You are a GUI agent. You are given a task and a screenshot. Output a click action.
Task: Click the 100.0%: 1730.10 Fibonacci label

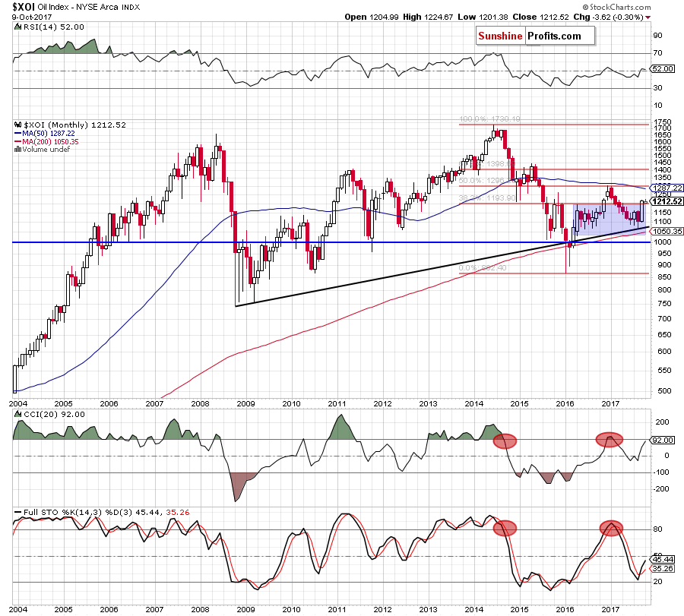pyautogui.click(x=489, y=119)
